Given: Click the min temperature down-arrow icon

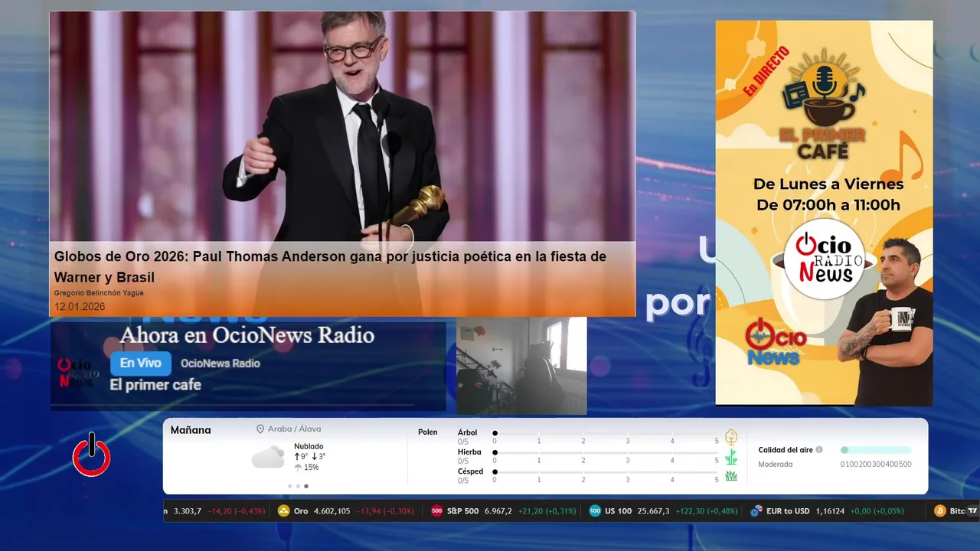Looking at the screenshot, I should 314,457.
